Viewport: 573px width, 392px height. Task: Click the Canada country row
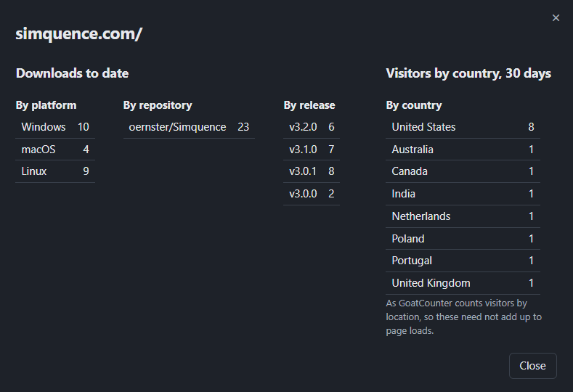(463, 171)
